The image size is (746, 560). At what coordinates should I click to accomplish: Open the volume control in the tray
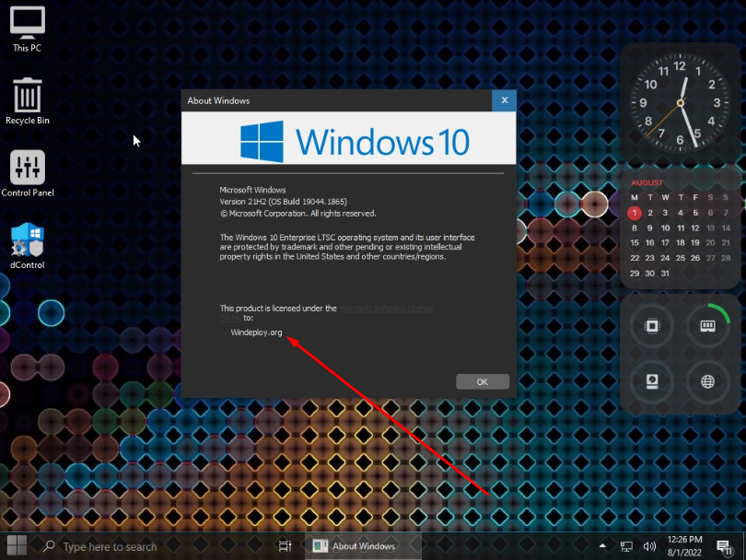(x=649, y=546)
